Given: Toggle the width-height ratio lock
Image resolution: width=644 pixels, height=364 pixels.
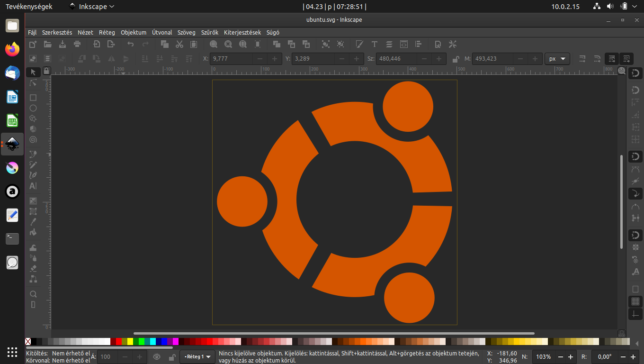Looking at the screenshot, I should click(455, 59).
